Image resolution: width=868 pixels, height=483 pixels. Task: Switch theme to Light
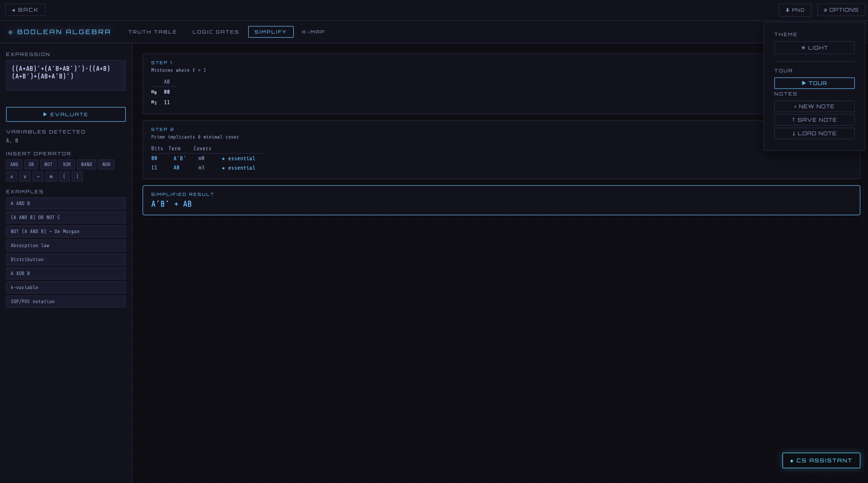click(814, 48)
